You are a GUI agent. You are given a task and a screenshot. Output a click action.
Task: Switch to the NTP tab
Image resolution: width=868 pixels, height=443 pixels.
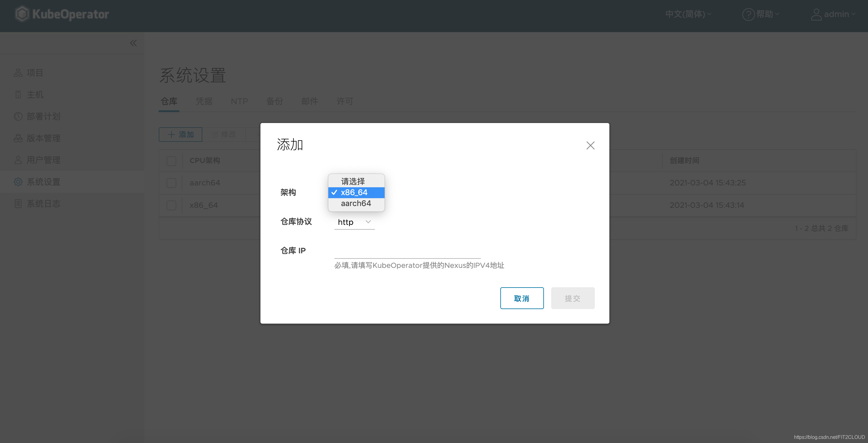(239, 101)
